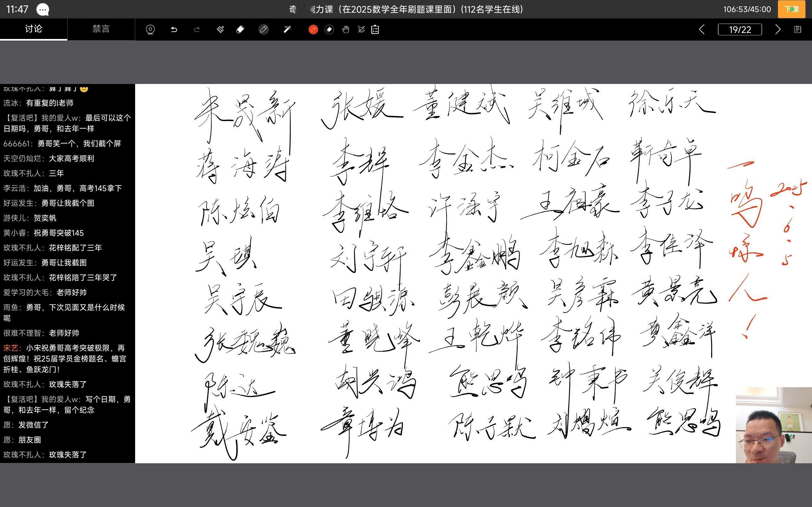Click the teacher webcam thumbnail
This screenshot has height=507, width=812.
[773, 425]
